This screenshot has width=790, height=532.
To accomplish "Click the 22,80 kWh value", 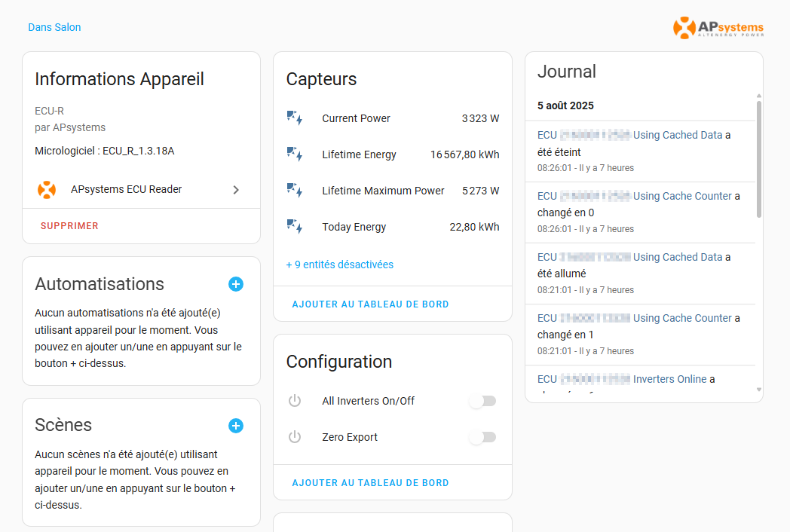I will point(474,228).
